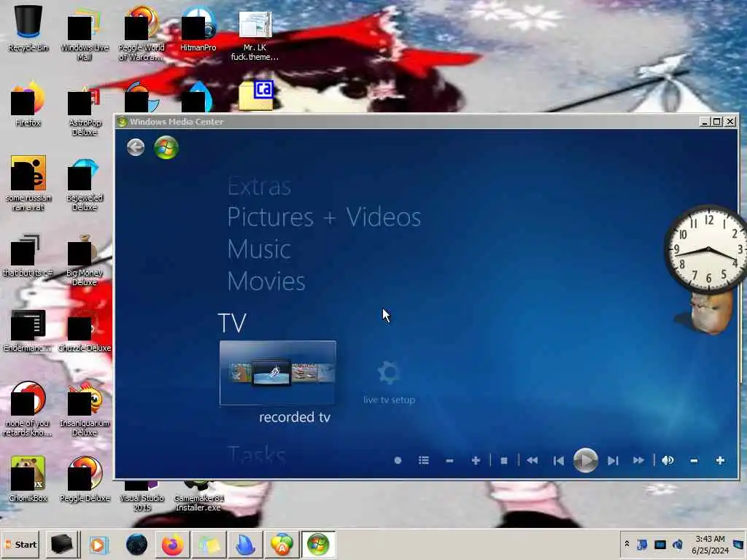747x560 pixels.
Task: Click the fast forward button
Action: [x=638, y=461]
